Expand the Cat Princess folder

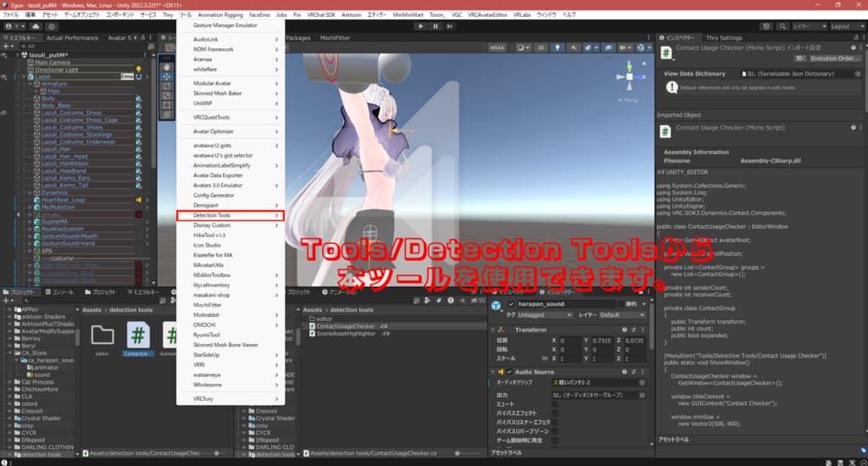pos(10,382)
